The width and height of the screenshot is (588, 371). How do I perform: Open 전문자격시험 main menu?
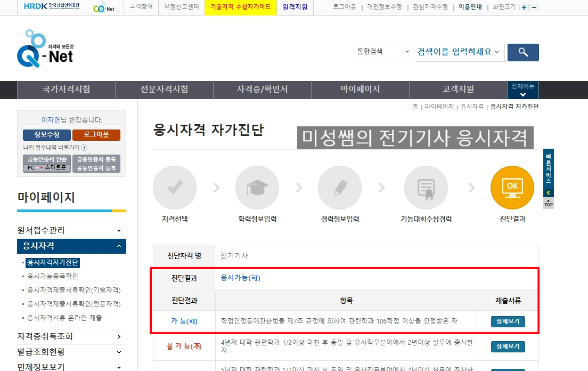coord(164,89)
